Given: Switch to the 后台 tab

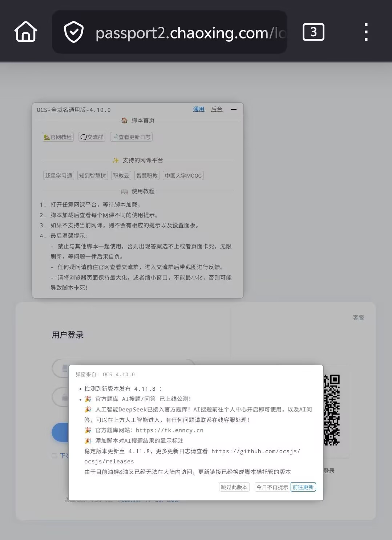Looking at the screenshot, I should pyautogui.click(x=217, y=109).
